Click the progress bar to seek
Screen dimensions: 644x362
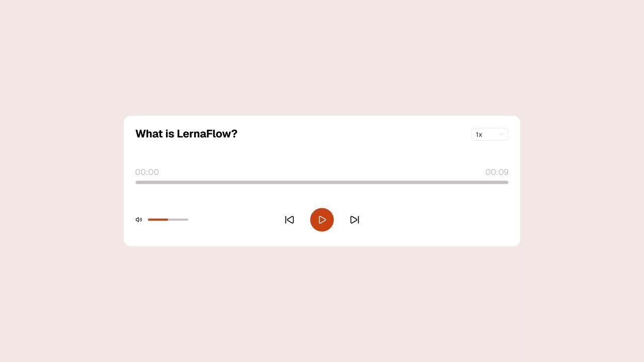click(322, 182)
